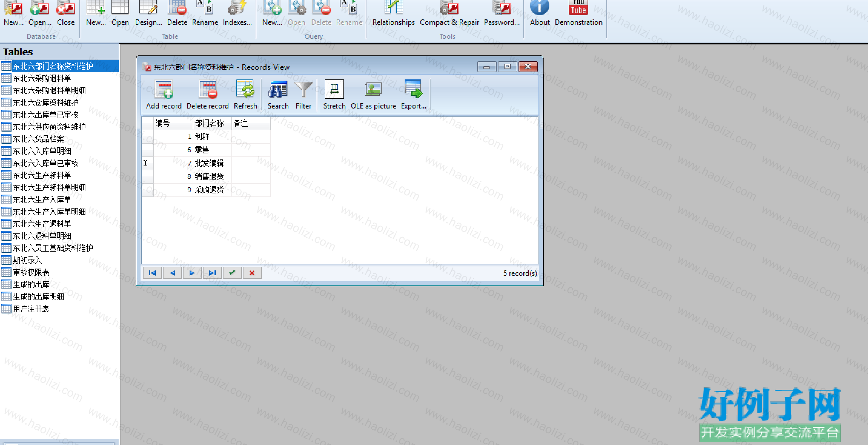
Task: Add record to the table
Action: coord(164,95)
